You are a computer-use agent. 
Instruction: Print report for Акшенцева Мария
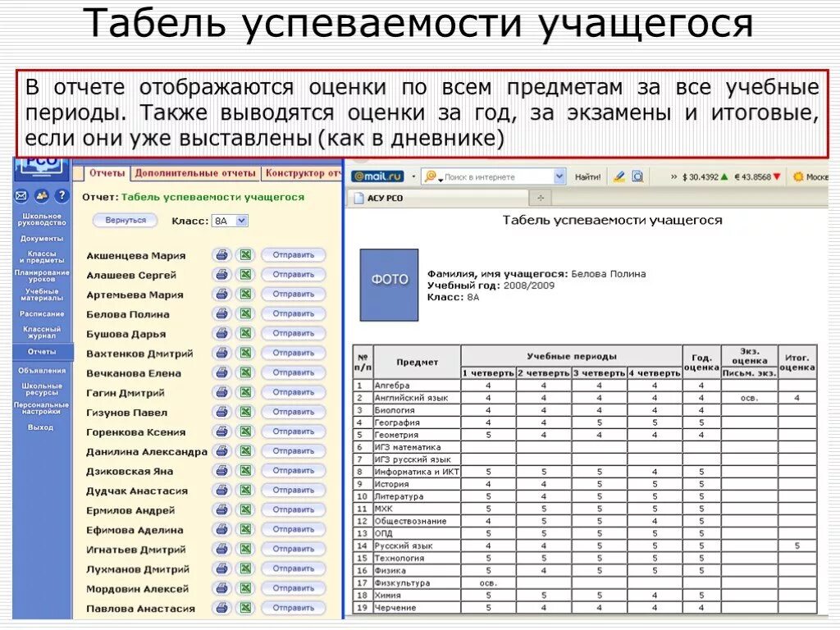pyautogui.click(x=221, y=255)
